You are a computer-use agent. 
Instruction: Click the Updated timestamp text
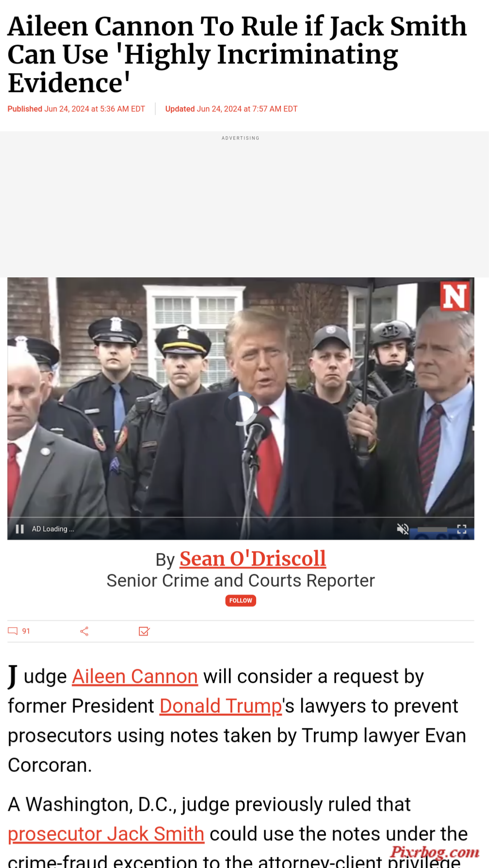click(231, 109)
